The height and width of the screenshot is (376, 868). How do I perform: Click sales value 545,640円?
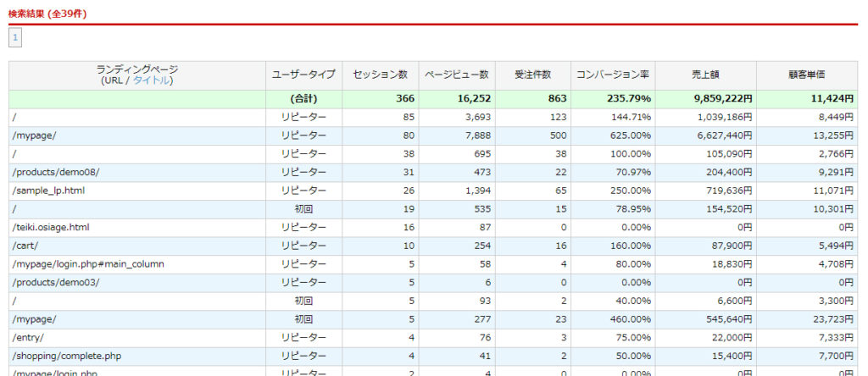point(730,319)
